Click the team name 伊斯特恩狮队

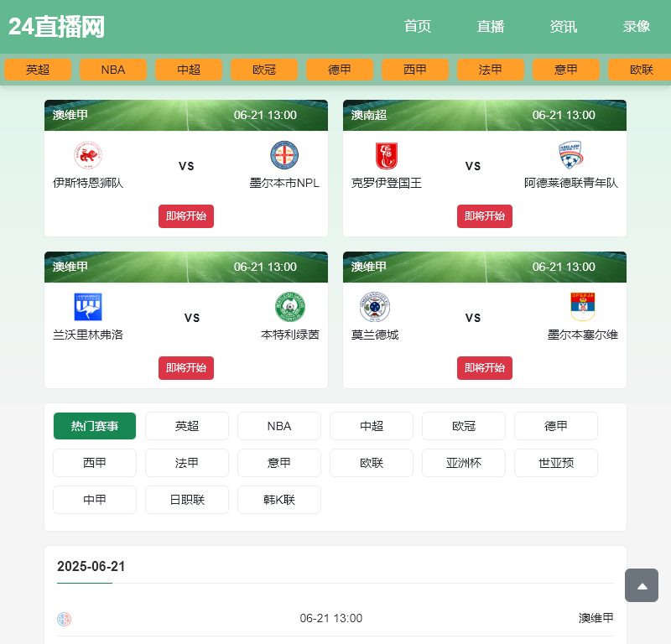click(x=88, y=183)
